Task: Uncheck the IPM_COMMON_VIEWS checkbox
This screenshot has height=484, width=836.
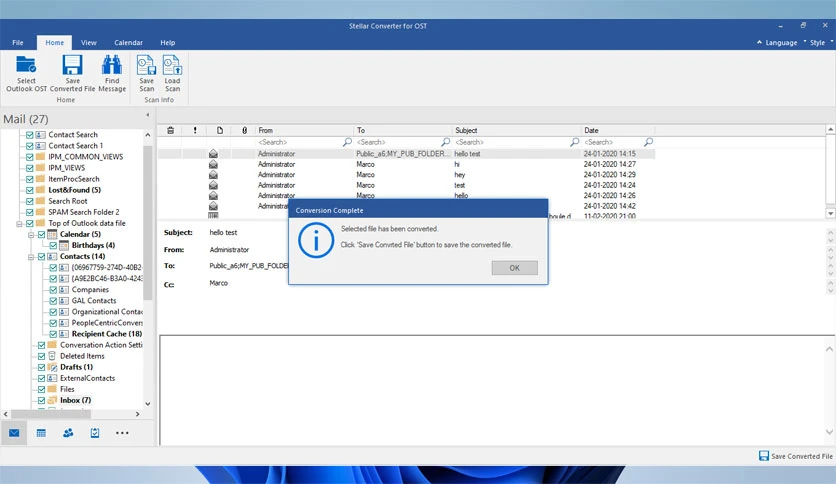Action: (30, 157)
